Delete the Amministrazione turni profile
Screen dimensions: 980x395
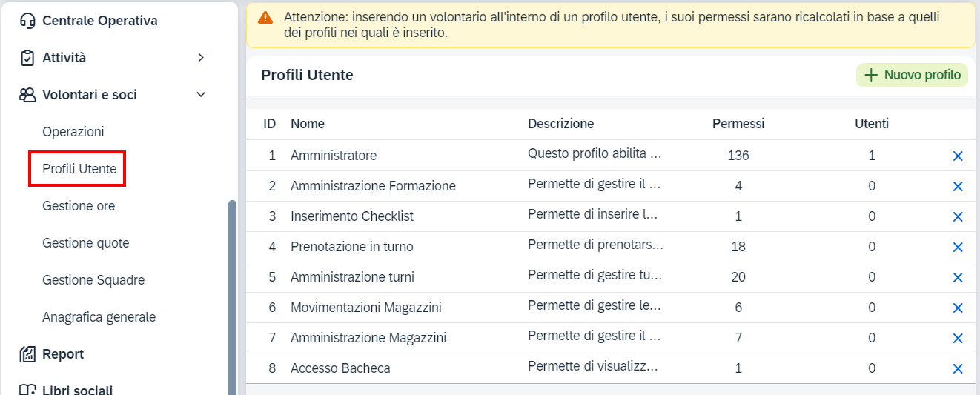[957, 277]
